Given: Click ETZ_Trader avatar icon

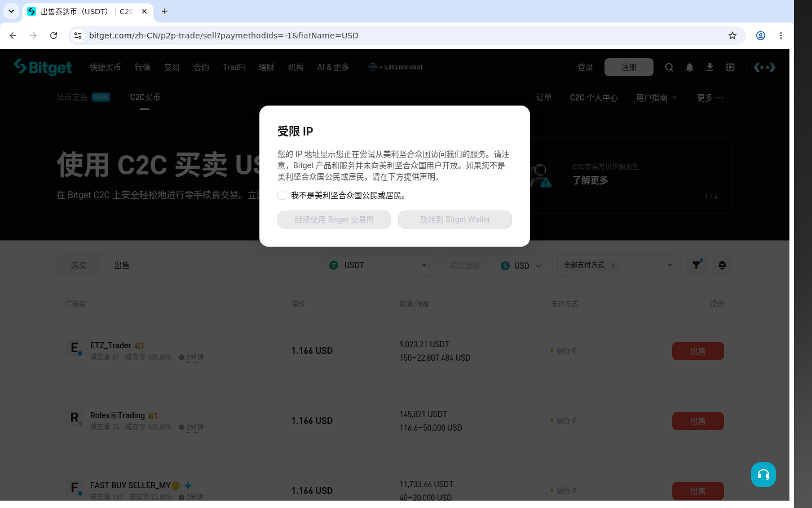Looking at the screenshot, I should coord(74,348).
